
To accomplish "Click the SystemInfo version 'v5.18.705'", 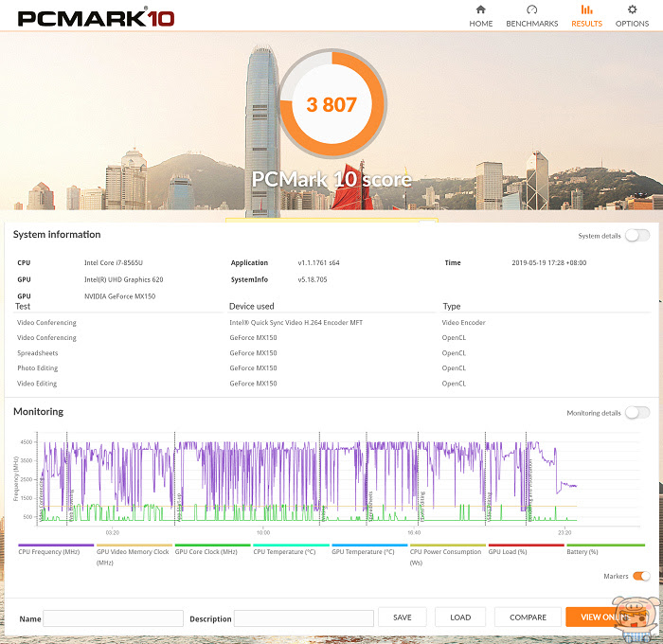I will (313, 279).
